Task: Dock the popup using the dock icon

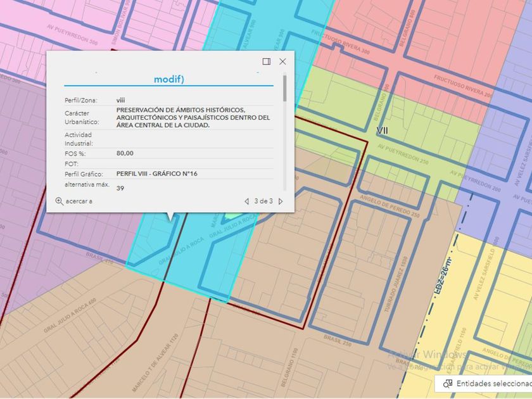Action: (x=267, y=61)
